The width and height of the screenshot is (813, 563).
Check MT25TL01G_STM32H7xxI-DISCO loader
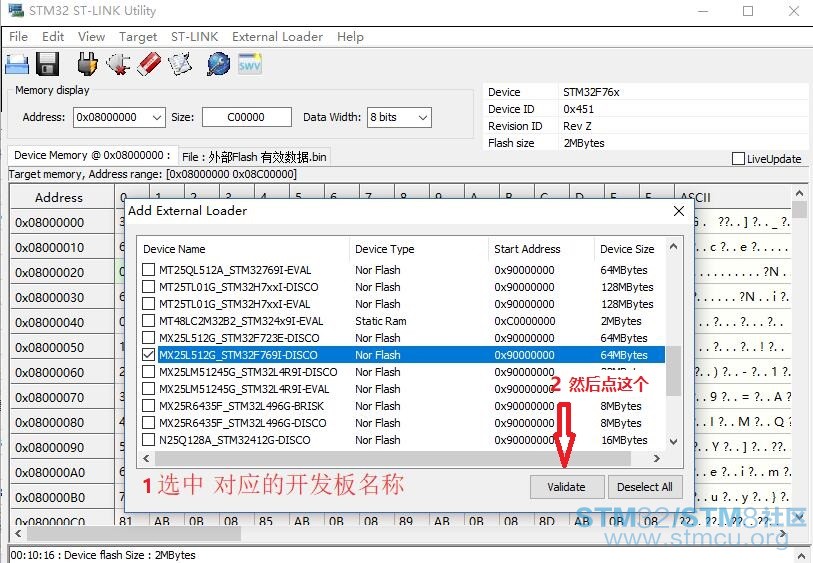148,287
